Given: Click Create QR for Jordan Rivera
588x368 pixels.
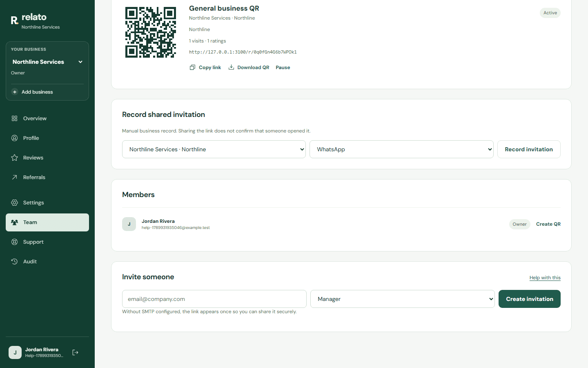Looking at the screenshot, I should [x=548, y=224].
